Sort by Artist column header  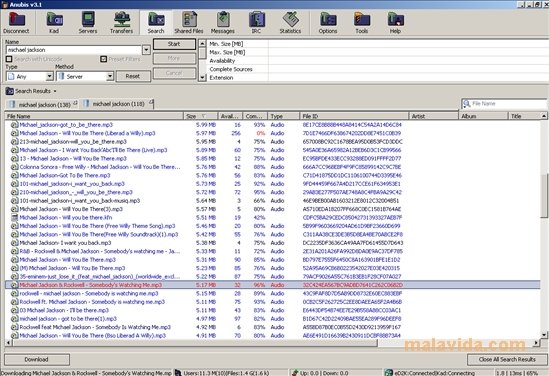[433, 116]
